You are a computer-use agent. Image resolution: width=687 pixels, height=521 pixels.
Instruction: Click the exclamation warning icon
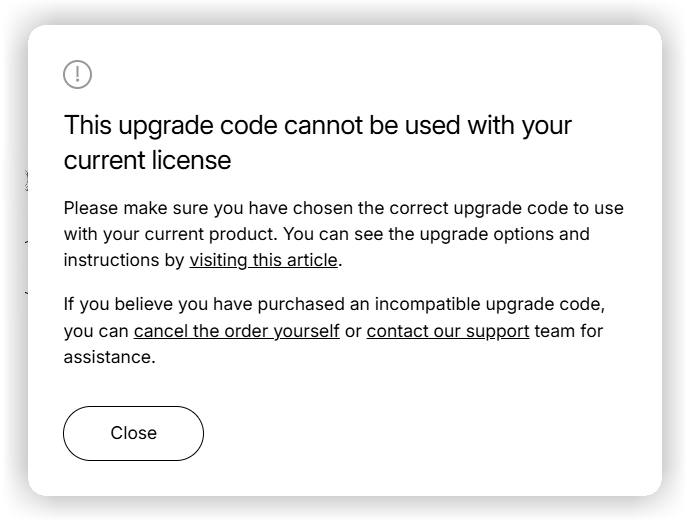point(77,74)
